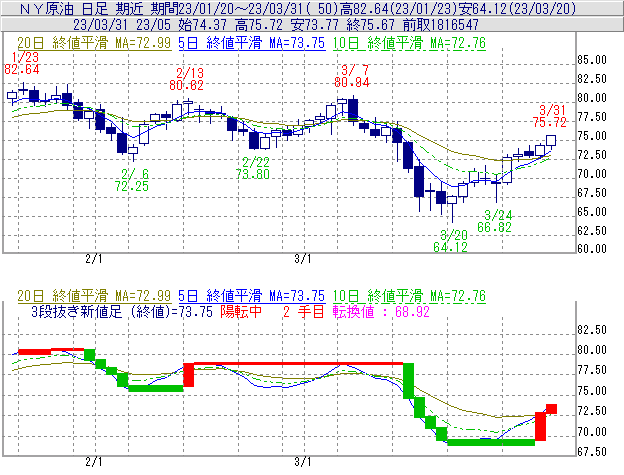The image size is (624, 475).
Task: Click the 20日 終値平滑 MA=72.99 label in upper chart
Action: pos(94,43)
